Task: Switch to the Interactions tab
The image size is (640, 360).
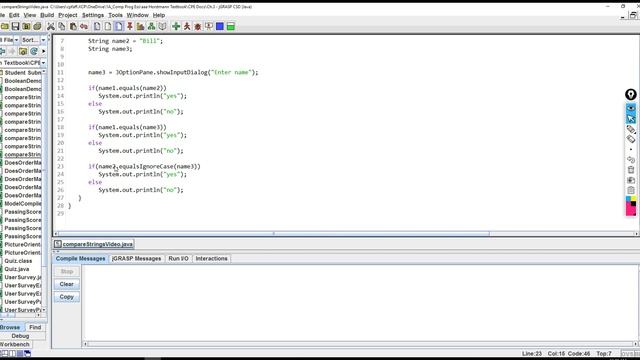Action: (x=211, y=258)
